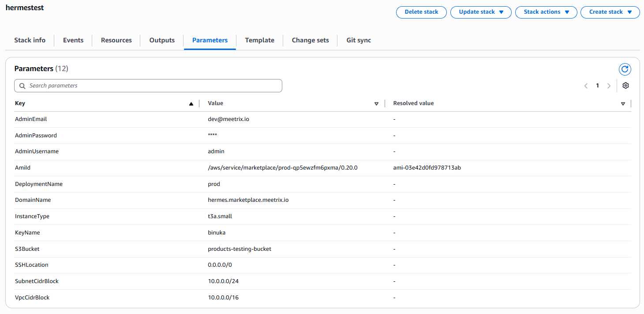
Task: Click the Parameters (12) heading
Action: coord(41,68)
